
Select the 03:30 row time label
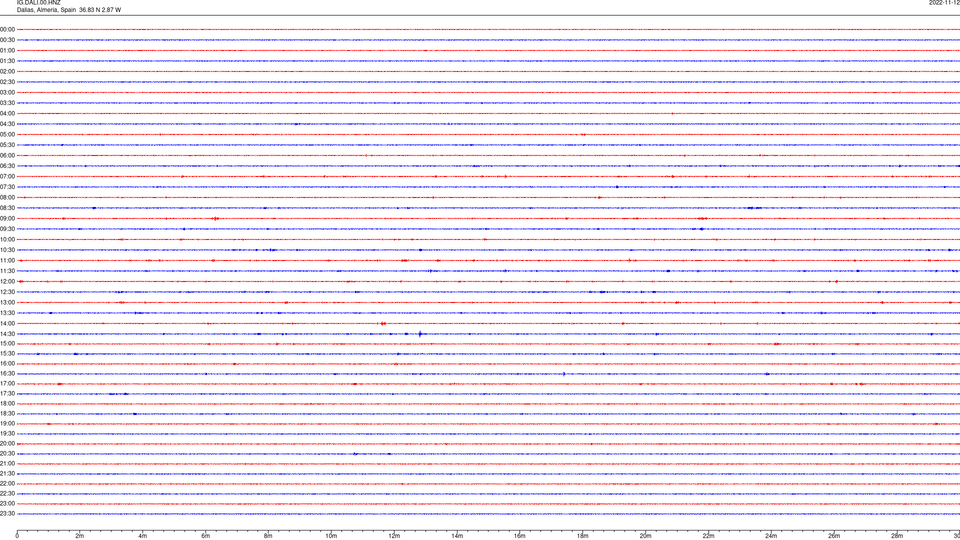pos(7,103)
